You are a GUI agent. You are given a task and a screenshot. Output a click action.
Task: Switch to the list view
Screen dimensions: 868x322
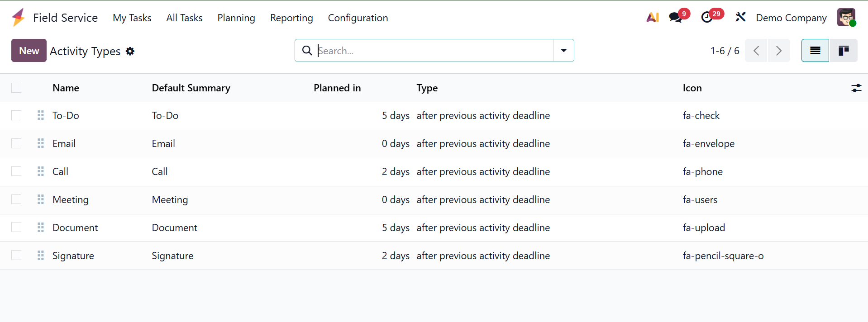(x=815, y=51)
